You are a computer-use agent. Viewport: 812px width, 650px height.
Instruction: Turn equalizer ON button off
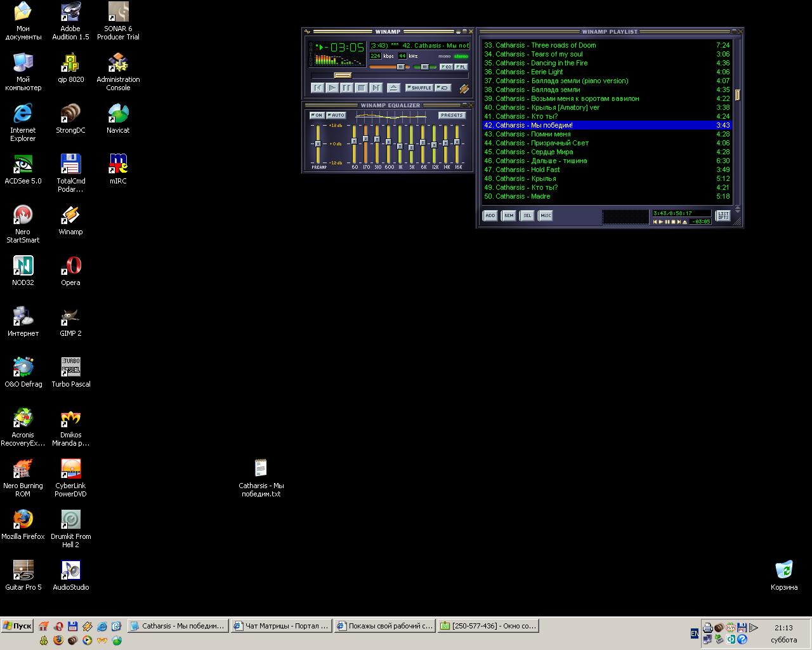317,116
